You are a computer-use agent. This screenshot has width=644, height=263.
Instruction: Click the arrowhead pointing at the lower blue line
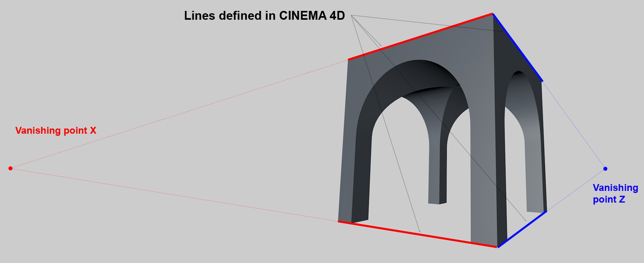[x=526, y=220]
